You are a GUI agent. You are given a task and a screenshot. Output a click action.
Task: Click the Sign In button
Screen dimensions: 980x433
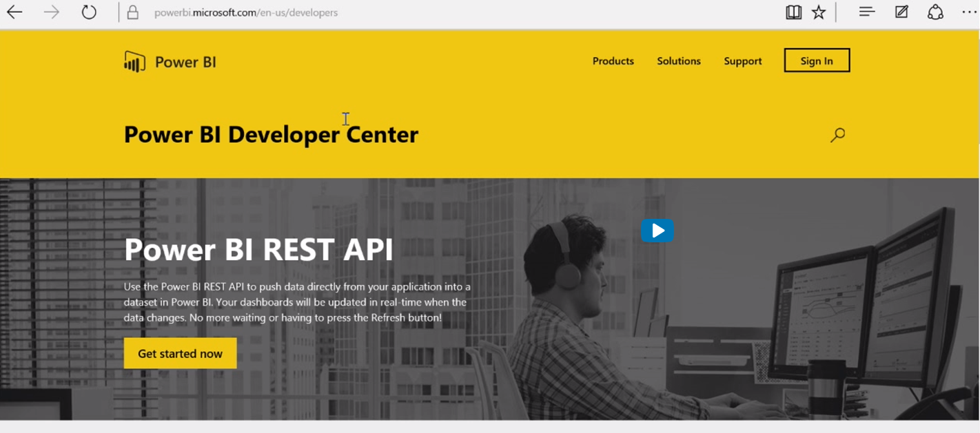(x=817, y=61)
